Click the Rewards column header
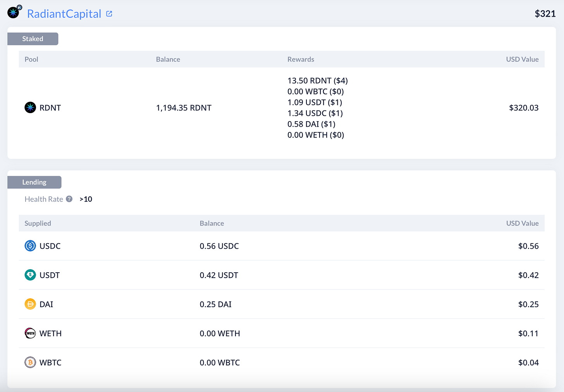 [301, 59]
